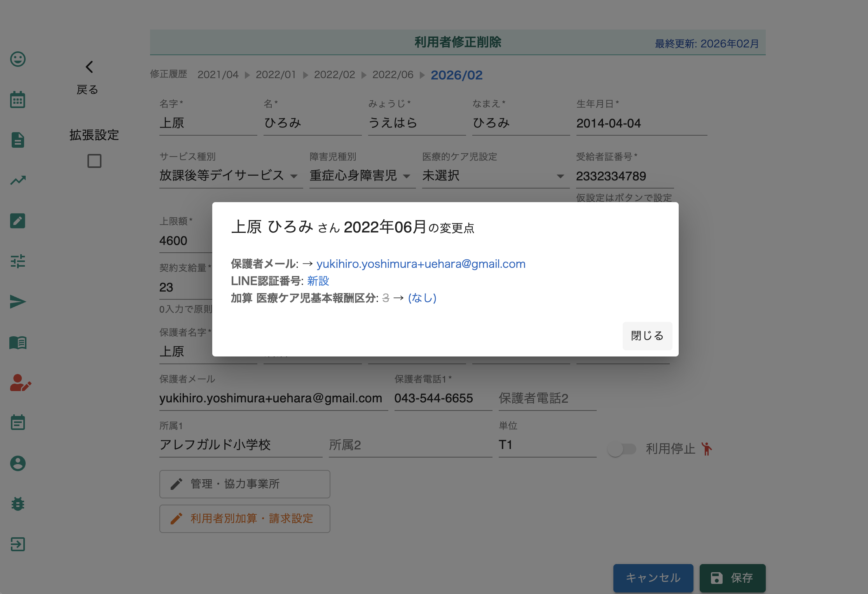868x594 pixels.
Task: Check the 拡張設定 checkbox
Action: tap(94, 161)
